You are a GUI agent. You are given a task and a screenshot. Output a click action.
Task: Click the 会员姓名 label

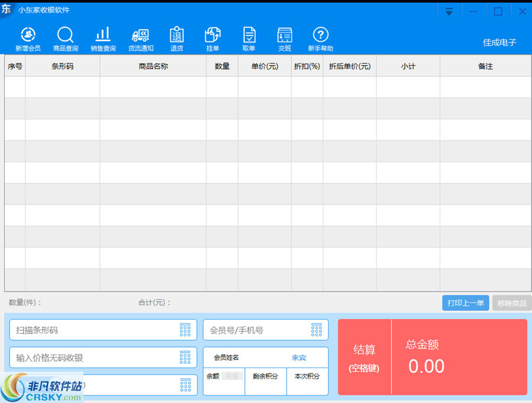(226, 357)
